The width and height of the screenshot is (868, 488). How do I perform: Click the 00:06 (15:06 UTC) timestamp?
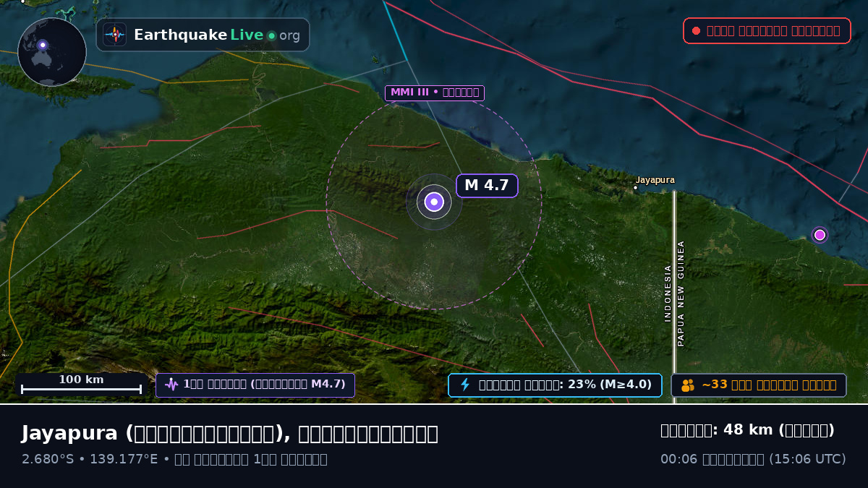tap(753, 459)
